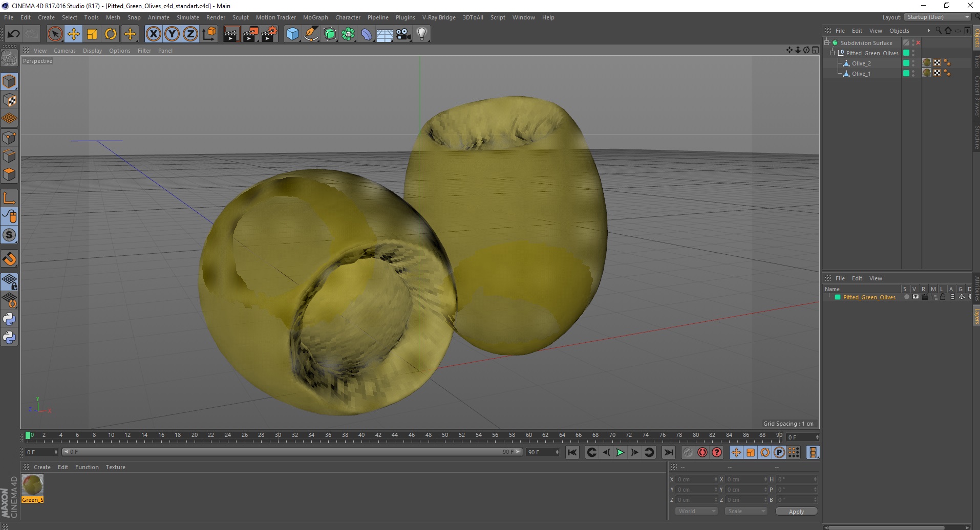Select the Live Selection tool
The image size is (980, 530).
point(55,34)
